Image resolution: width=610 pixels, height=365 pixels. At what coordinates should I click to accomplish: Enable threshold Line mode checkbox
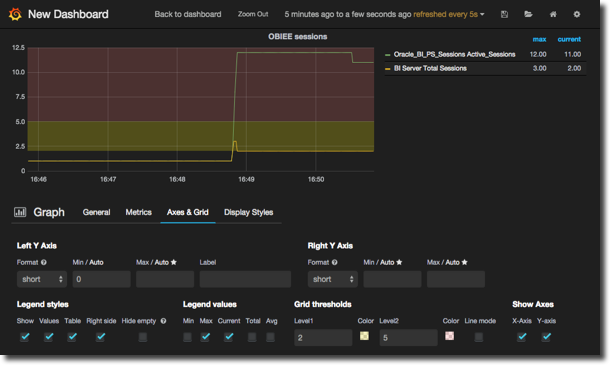click(479, 337)
